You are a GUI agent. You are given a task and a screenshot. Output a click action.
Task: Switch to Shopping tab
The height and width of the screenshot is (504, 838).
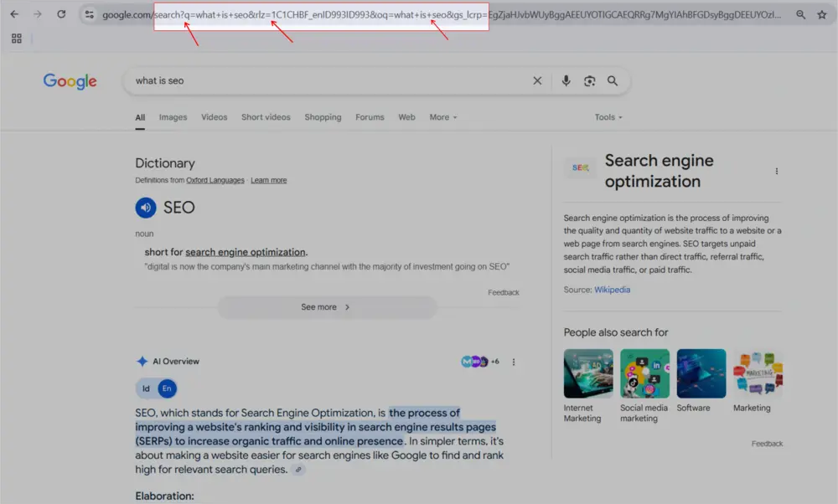pos(323,117)
